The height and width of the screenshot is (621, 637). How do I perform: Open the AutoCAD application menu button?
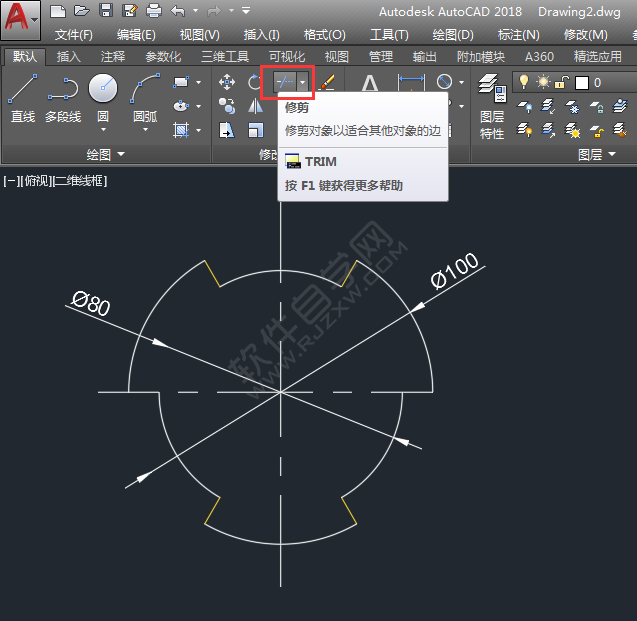point(20,20)
